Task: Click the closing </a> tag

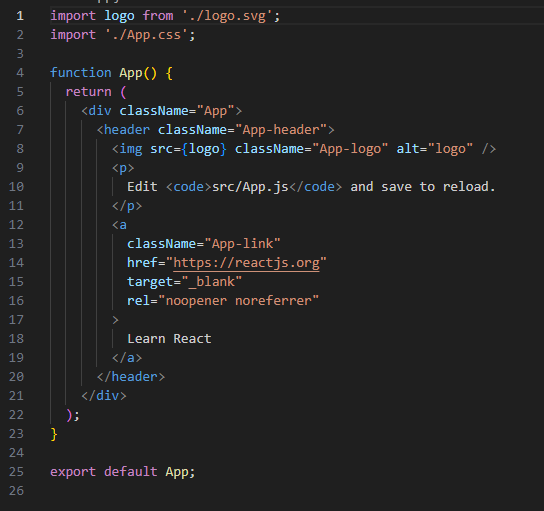Action: [127, 358]
